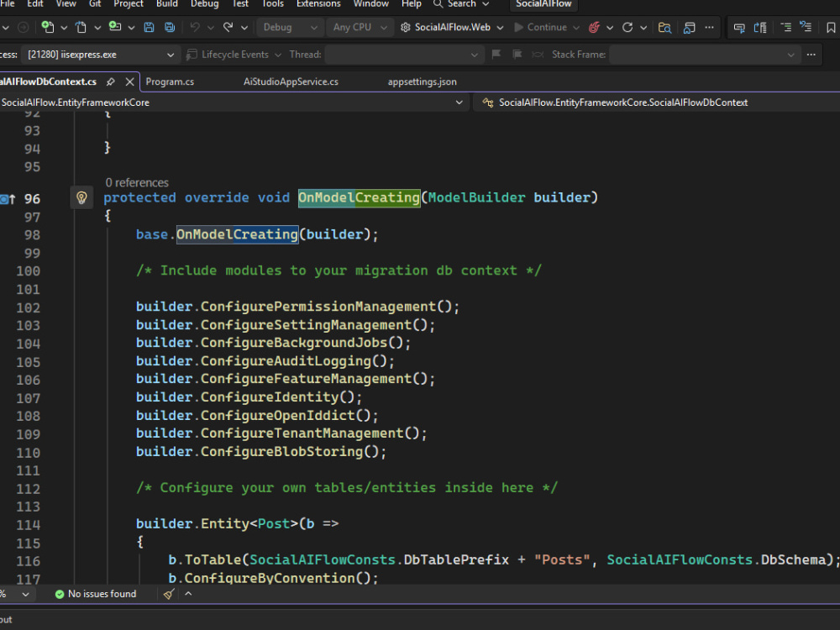Click the browser link window icon

(689, 28)
